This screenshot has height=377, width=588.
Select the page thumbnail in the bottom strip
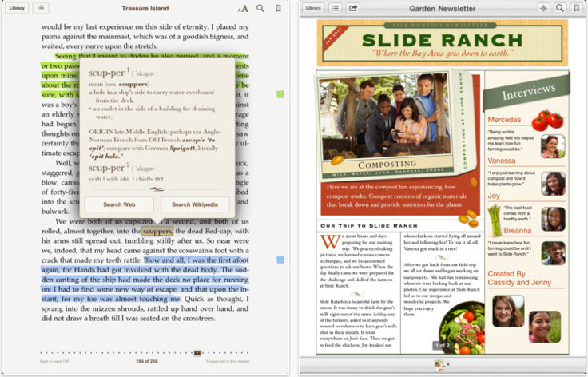click(x=443, y=365)
